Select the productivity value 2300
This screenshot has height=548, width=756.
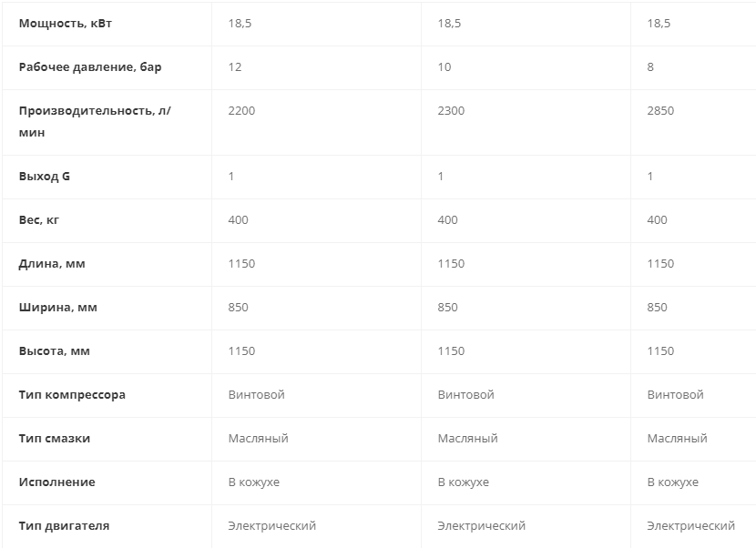click(x=451, y=111)
